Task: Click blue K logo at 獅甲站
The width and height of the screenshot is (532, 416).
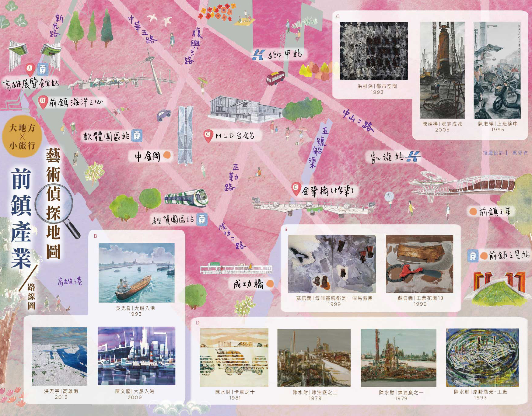Action: [258, 55]
